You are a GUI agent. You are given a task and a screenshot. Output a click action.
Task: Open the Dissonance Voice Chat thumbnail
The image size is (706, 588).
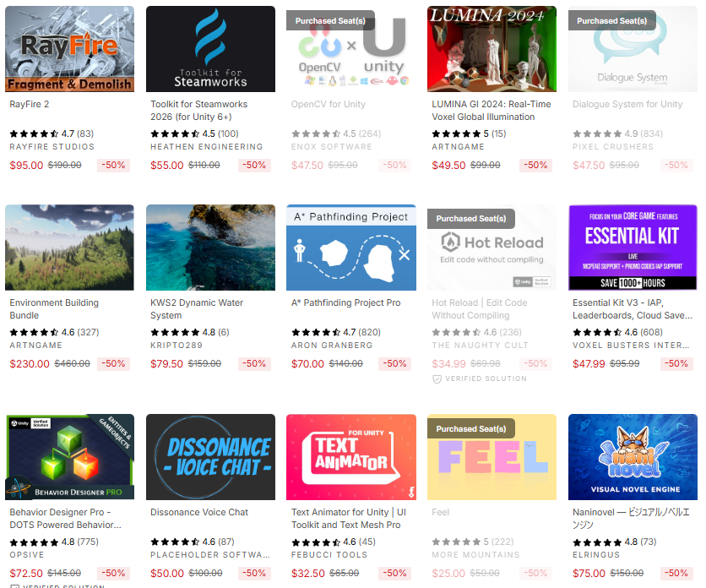(210, 457)
